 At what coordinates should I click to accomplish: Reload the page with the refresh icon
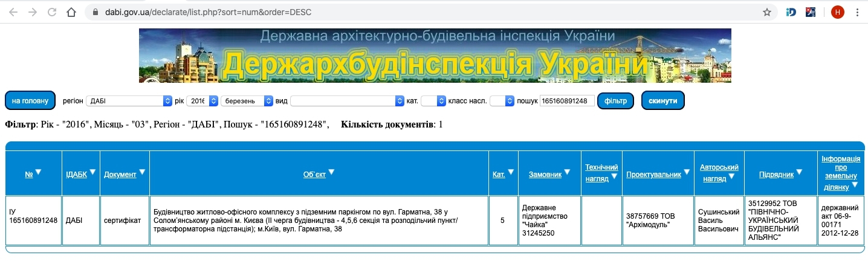click(x=52, y=12)
